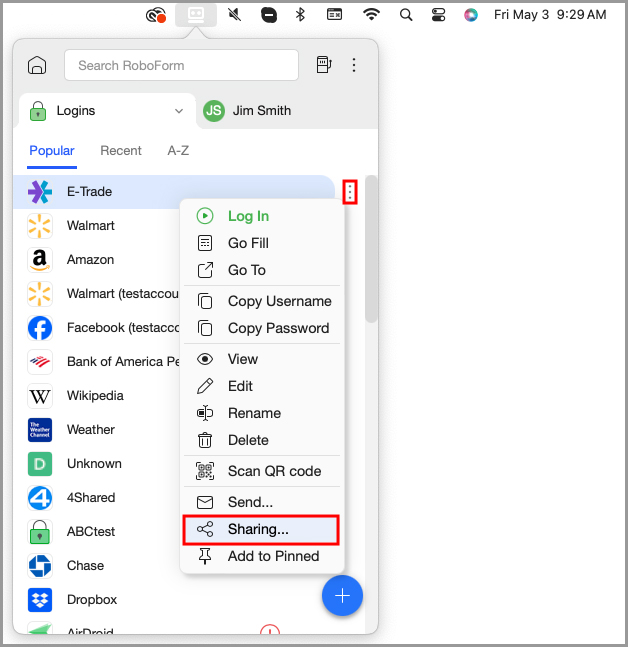Image resolution: width=628 pixels, height=647 pixels.
Task: Click into the Search RoboForm field
Action: [181, 65]
